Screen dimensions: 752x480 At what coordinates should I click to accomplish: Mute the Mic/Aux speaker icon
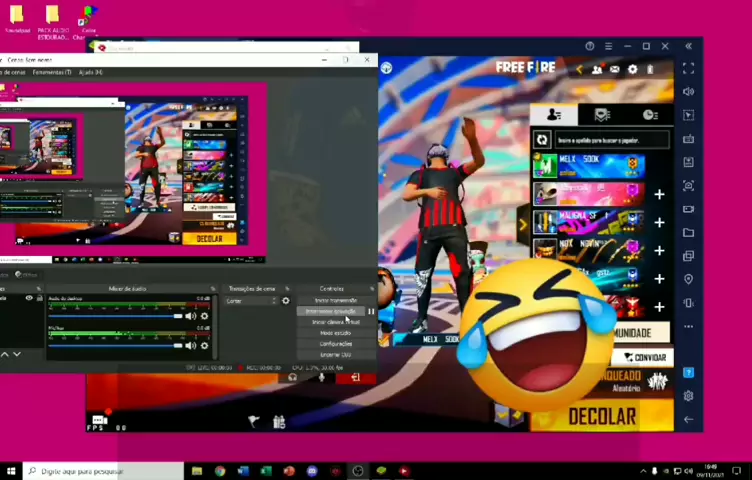pyautogui.click(x=191, y=345)
